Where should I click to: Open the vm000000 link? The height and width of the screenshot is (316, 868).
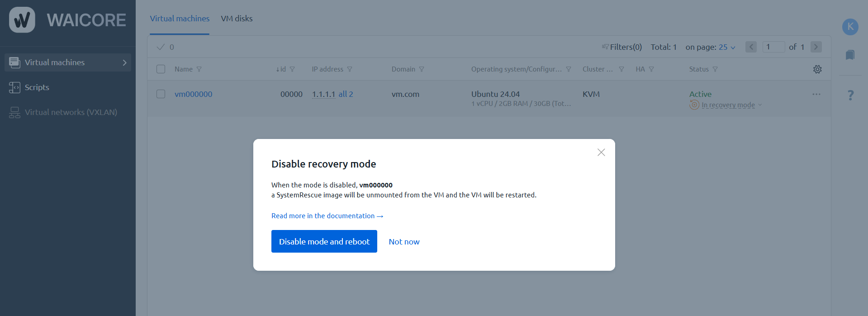click(194, 94)
